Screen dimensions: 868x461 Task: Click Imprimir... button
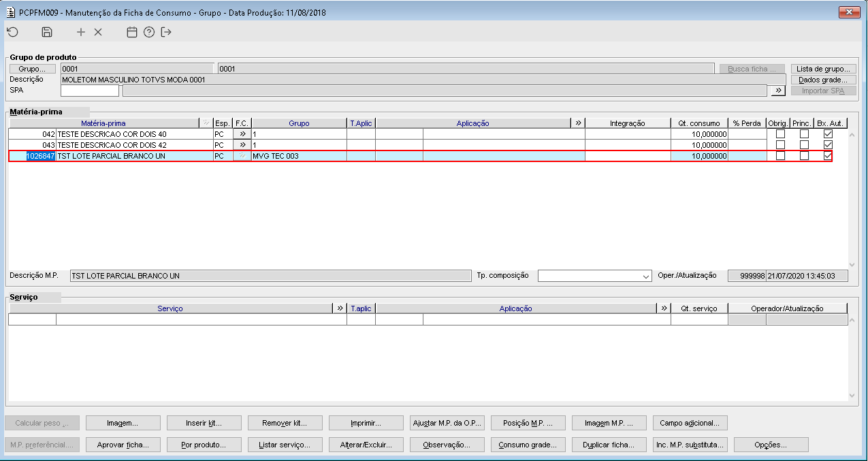(x=366, y=423)
